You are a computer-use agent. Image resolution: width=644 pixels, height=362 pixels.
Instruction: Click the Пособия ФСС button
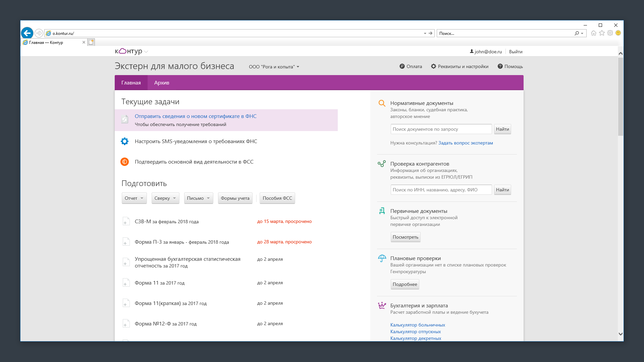pos(277,198)
